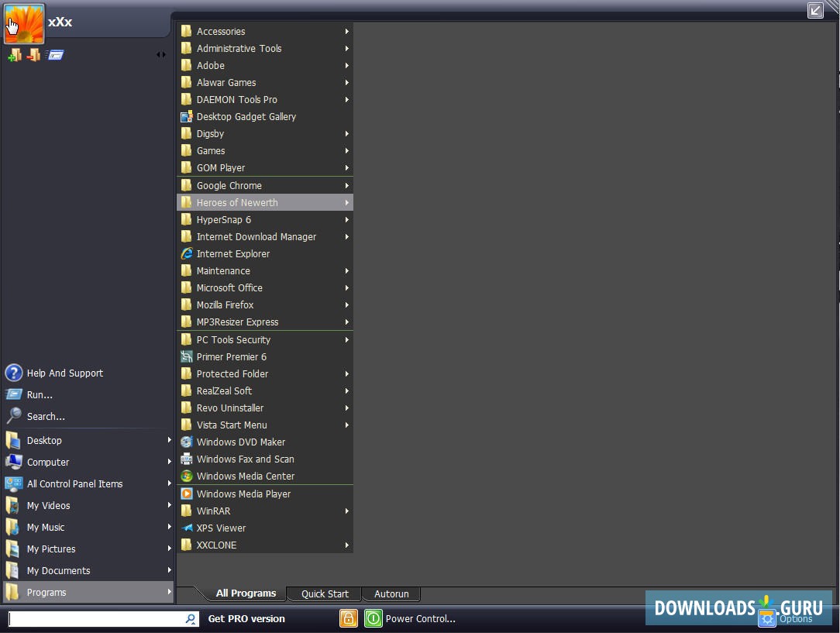This screenshot has height=633, width=840.
Task: Open the Protected Folder entry
Action: tap(265, 373)
